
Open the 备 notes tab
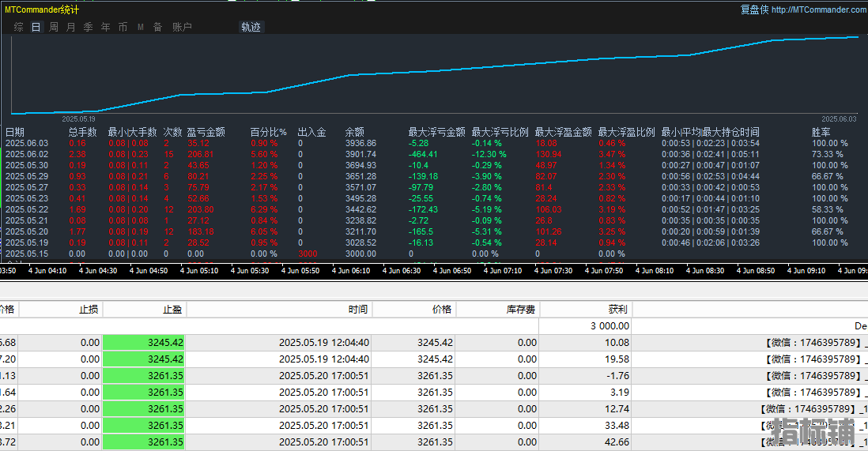[158, 27]
